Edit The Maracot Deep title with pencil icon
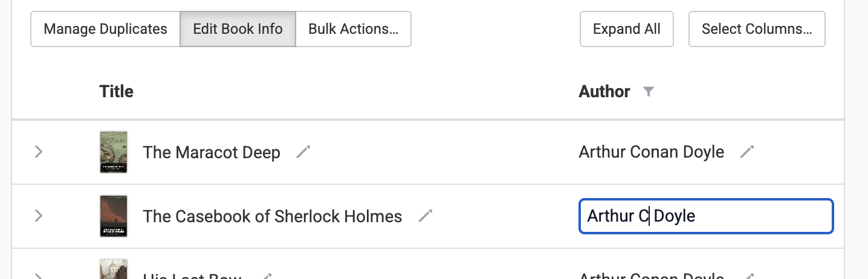Viewport: 868px width, 279px height. click(303, 152)
